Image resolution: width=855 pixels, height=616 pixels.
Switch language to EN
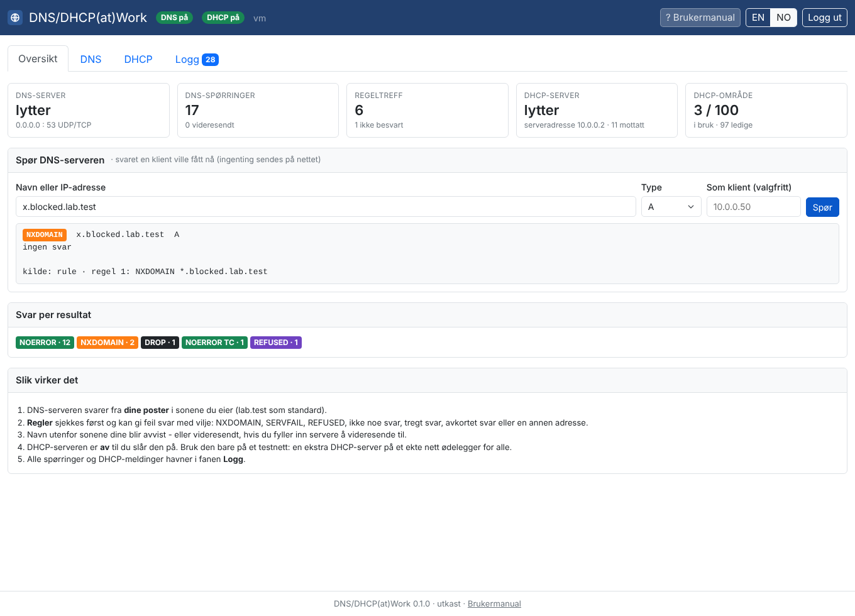[758, 18]
